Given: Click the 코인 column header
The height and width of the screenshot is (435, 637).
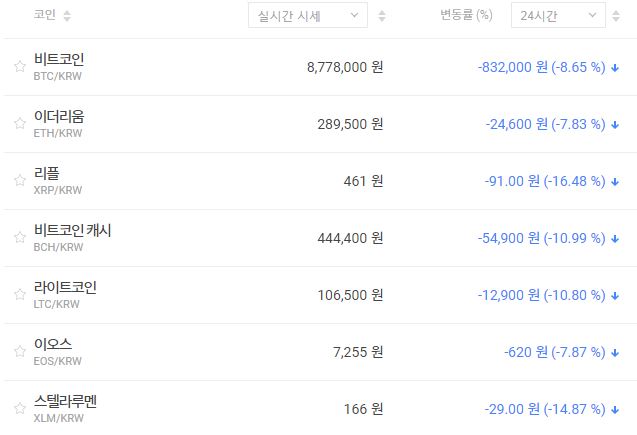Looking at the screenshot, I should [44, 16].
